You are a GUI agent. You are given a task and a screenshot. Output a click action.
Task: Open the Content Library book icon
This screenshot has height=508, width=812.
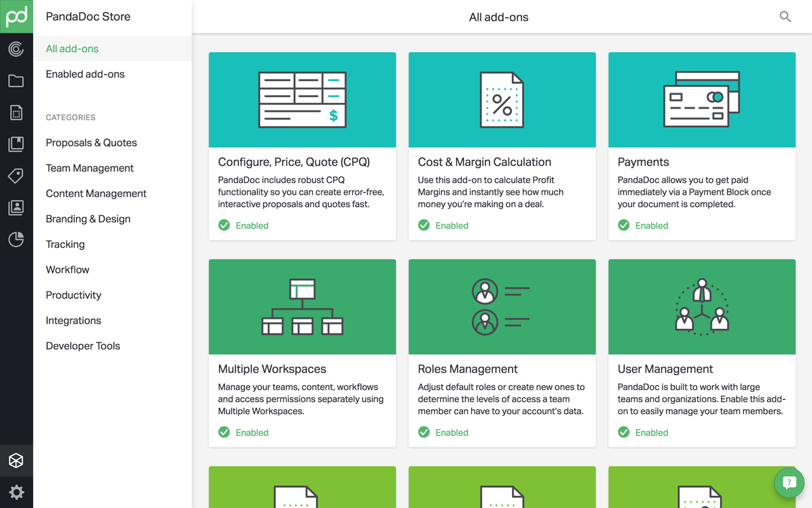point(16,144)
